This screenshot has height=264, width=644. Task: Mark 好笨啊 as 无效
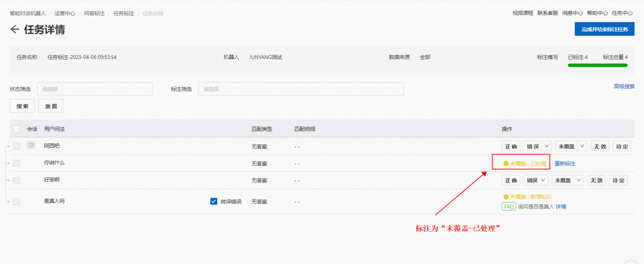(x=597, y=180)
